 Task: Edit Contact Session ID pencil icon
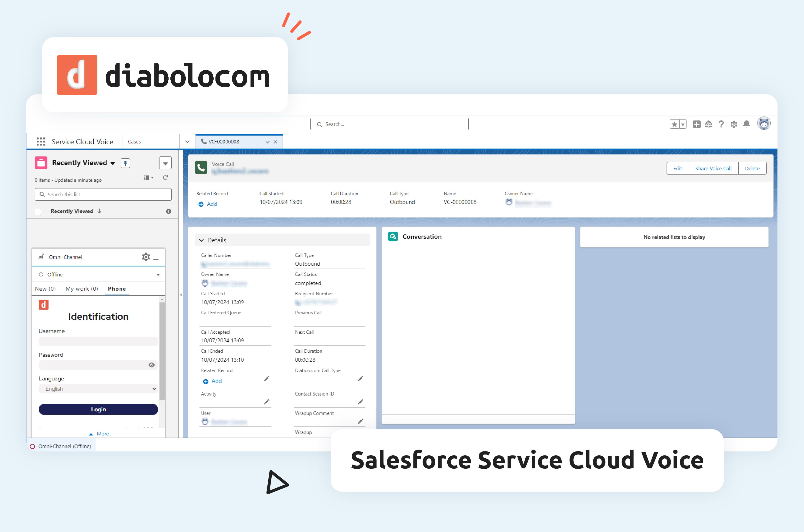click(x=360, y=402)
